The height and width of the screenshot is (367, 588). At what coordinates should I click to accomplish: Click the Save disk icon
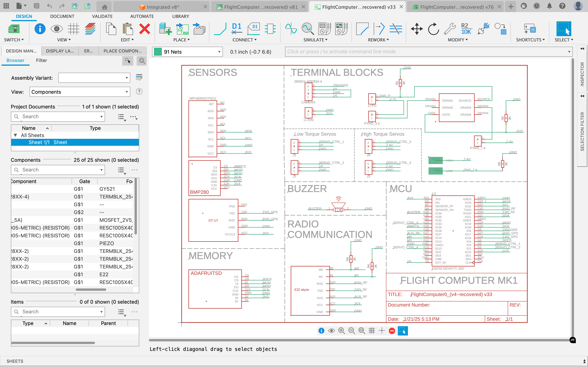tap(36, 6)
